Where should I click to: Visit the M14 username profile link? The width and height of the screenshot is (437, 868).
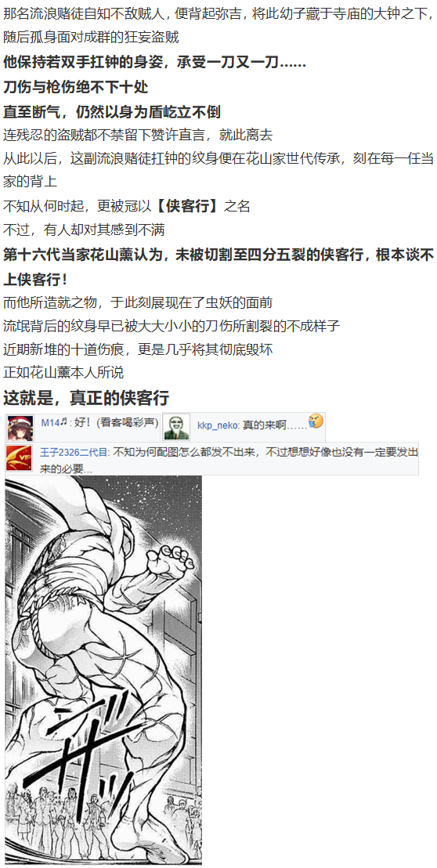tap(50, 423)
